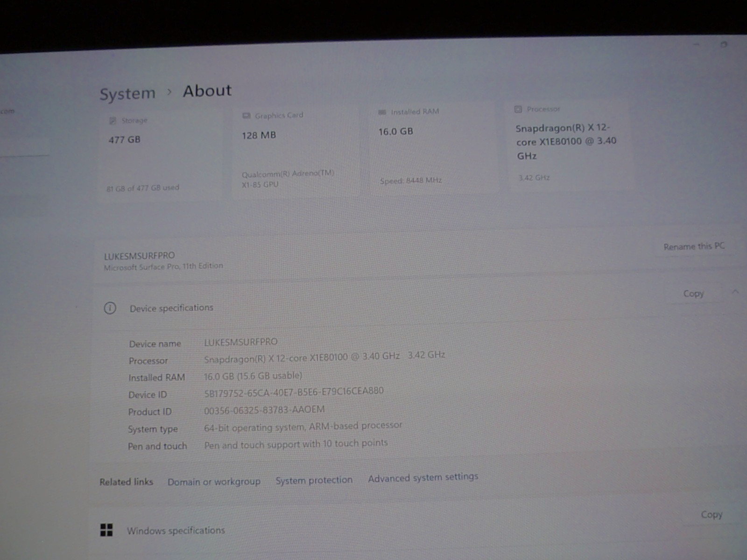
Task: Minimize the Settings window
Action: click(697, 45)
